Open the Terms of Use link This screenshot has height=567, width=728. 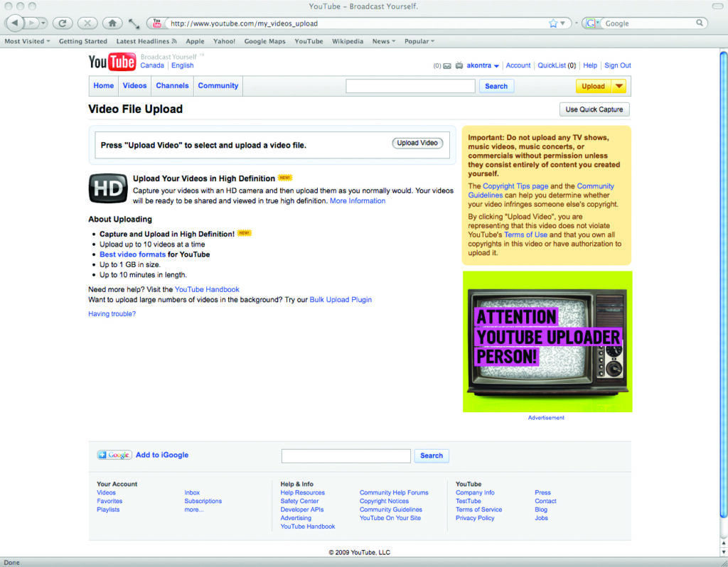(x=525, y=234)
